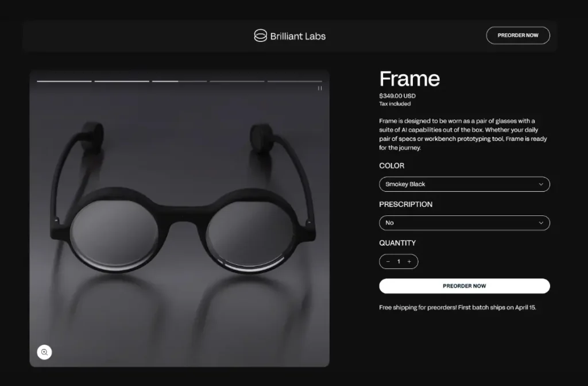This screenshot has height=386, width=588.
Task: Click the $349.00 USD price
Action: tap(397, 96)
